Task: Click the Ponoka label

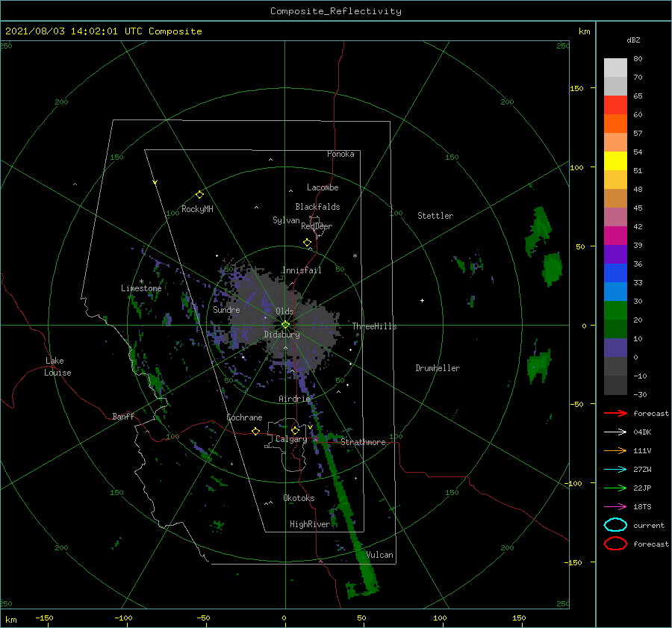Action: coord(340,154)
